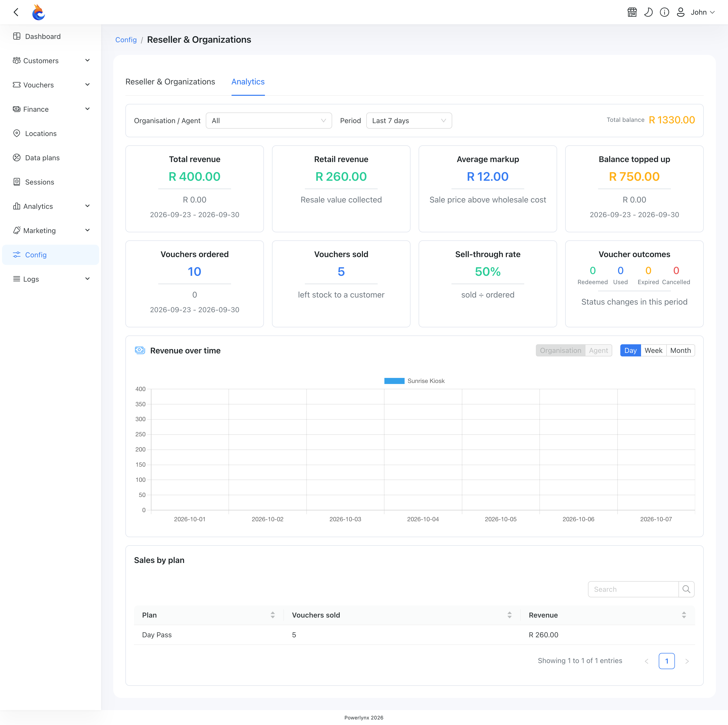Image resolution: width=728 pixels, height=725 pixels.
Task: Follow the Config breadcrumb link
Action: pyautogui.click(x=126, y=40)
